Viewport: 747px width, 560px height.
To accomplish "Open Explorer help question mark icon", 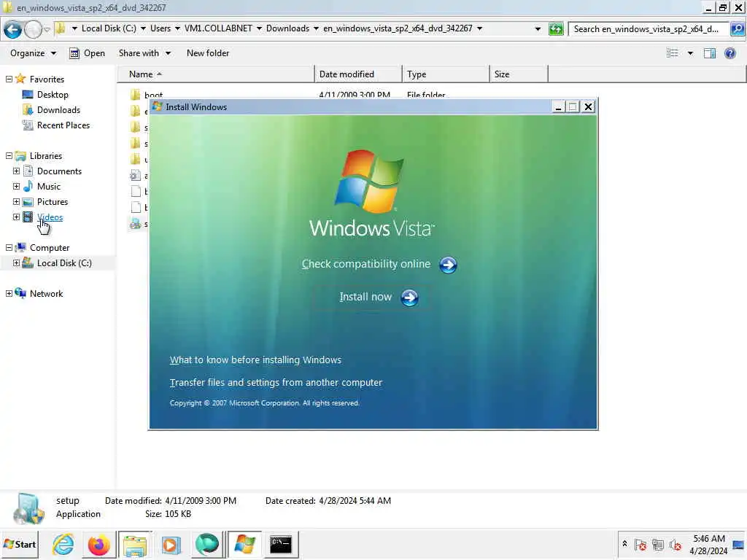I will point(729,53).
